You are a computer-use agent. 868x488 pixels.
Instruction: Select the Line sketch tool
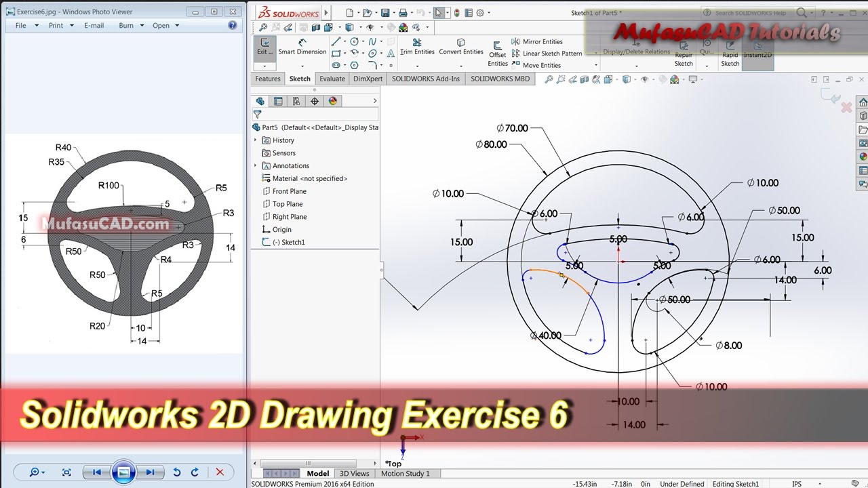[336, 41]
